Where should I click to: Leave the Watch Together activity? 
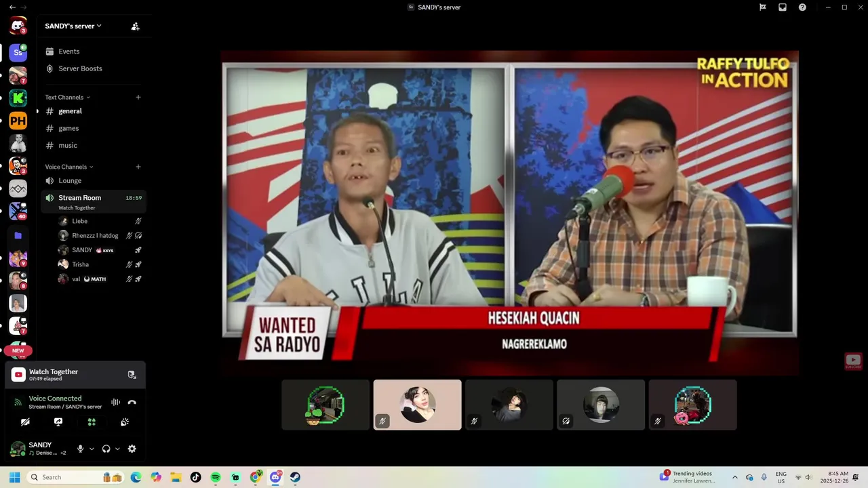(132, 375)
